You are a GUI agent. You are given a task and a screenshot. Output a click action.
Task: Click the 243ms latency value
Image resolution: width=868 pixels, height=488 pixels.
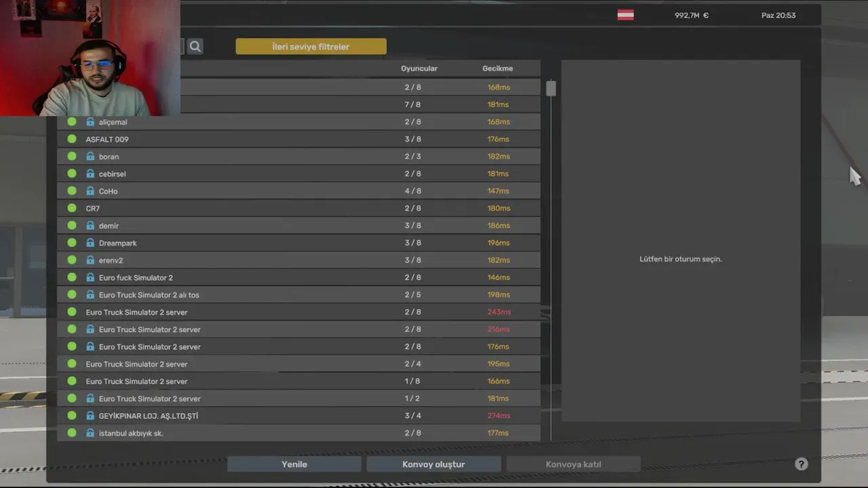[498, 312]
